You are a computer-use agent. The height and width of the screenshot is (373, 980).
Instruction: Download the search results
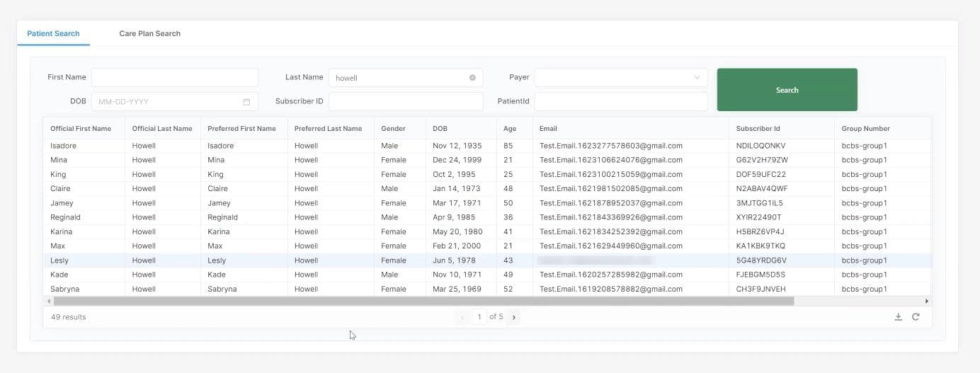click(x=898, y=317)
